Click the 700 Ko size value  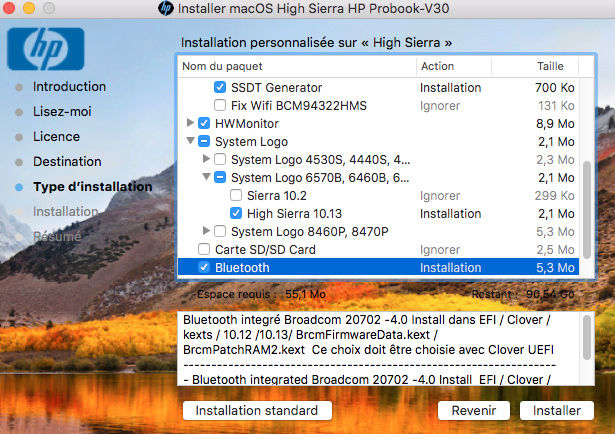pyautogui.click(x=555, y=87)
